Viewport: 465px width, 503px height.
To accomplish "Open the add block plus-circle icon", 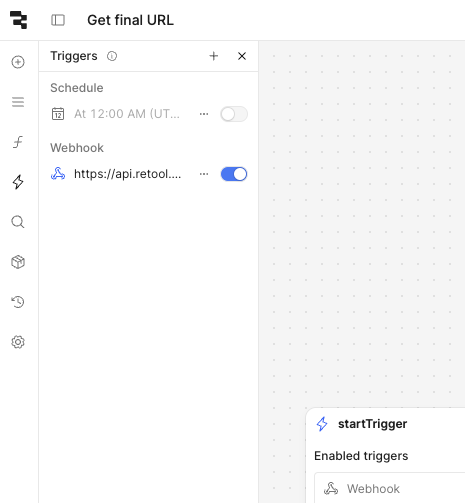I will tap(18, 62).
